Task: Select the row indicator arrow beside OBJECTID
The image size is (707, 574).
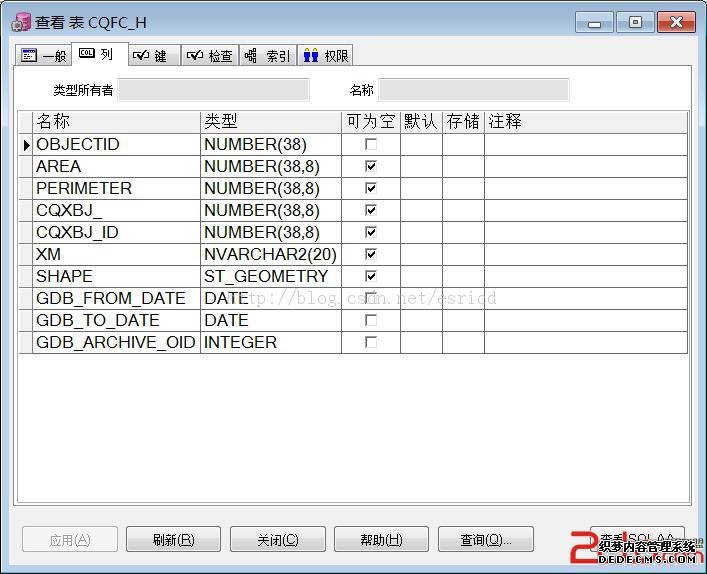Action: coord(26,145)
